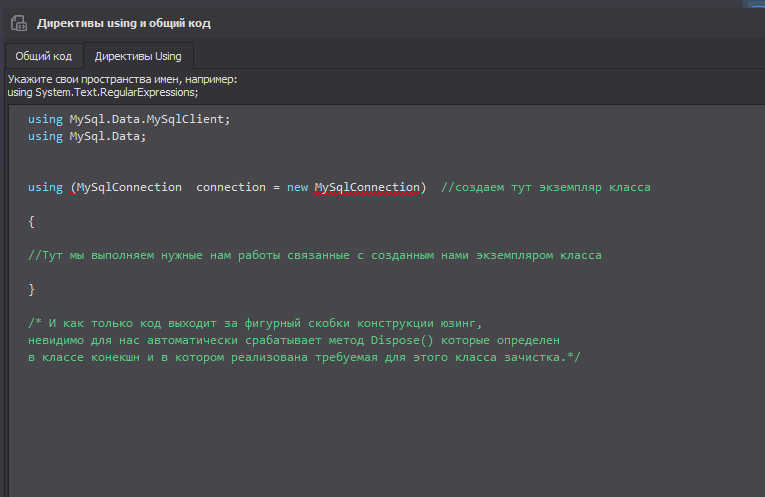
Task: Click the last comment line ending зачистка
Action: tap(305, 357)
